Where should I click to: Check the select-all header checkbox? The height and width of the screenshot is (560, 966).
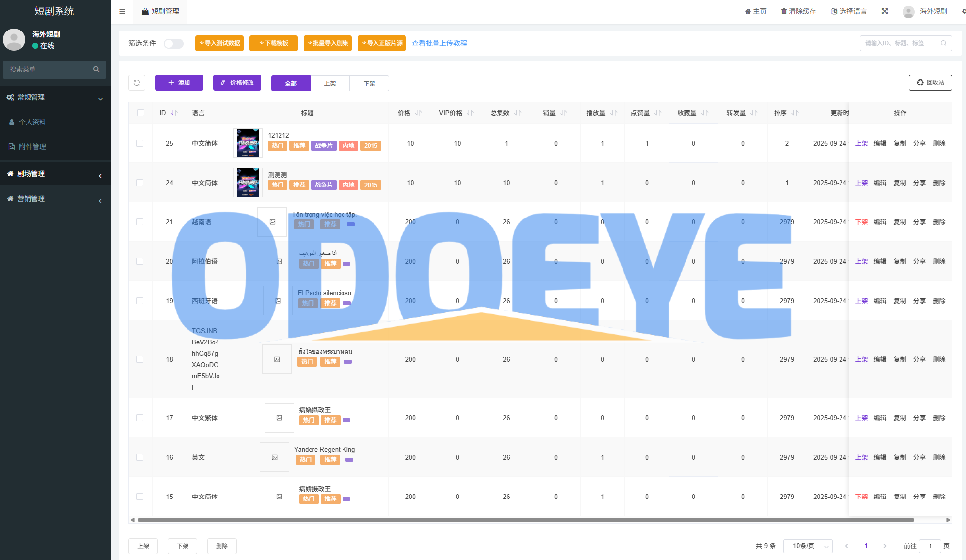141,113
